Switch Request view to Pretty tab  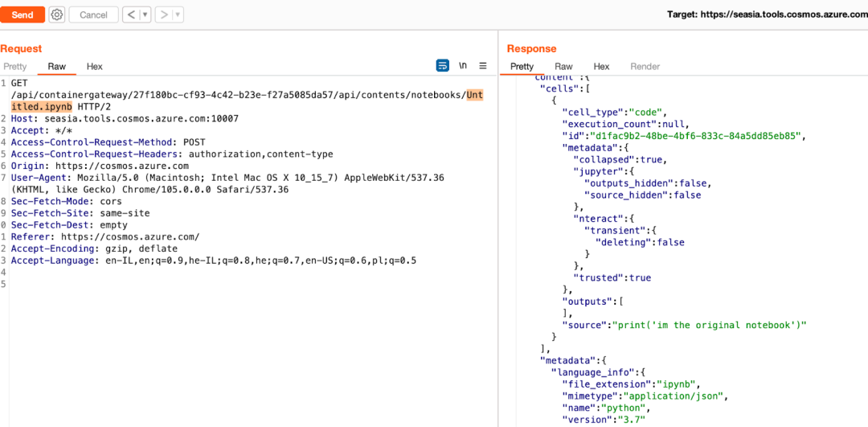point(15,67)
